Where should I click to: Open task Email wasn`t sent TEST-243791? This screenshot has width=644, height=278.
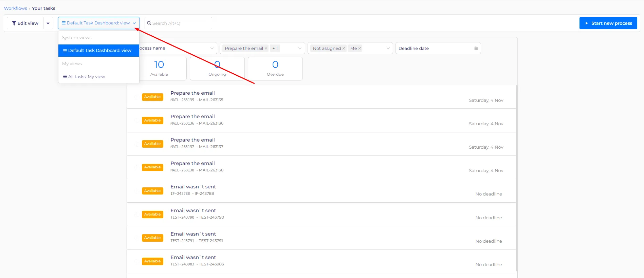click(x=321, y=238)
